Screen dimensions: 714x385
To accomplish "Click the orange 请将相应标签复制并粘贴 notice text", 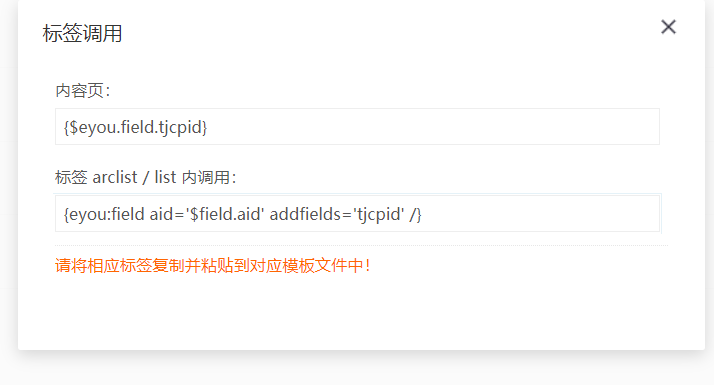I will coord(212,265).
